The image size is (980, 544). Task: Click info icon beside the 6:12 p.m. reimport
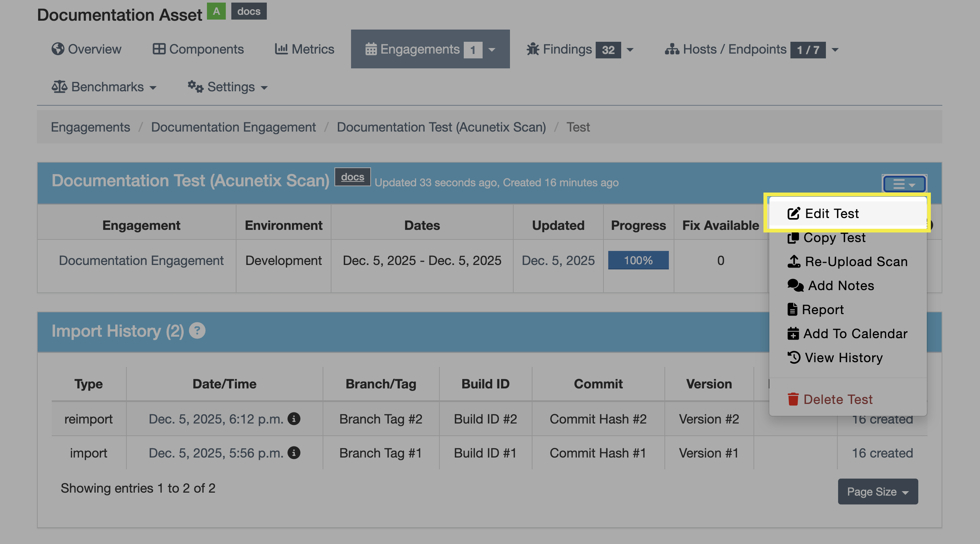pos(294,418)
